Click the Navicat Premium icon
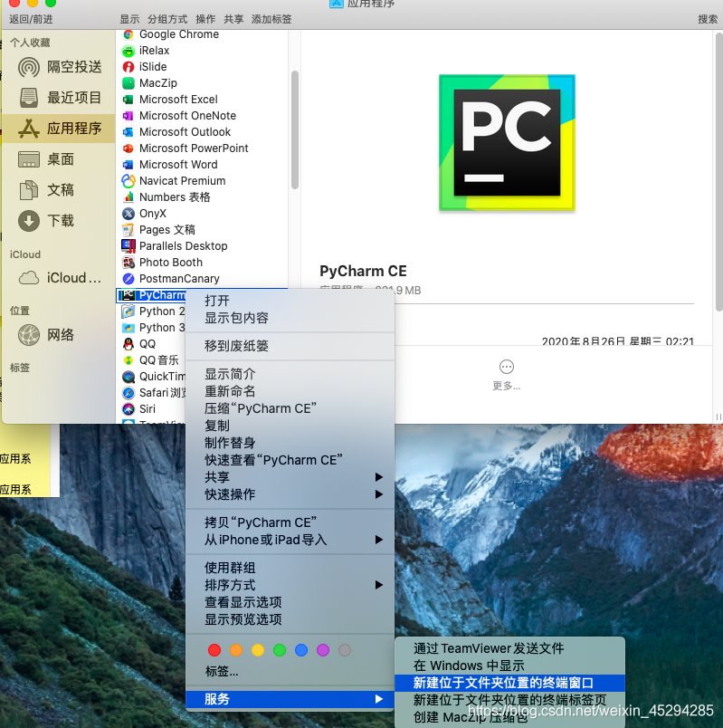Viewport: 723px width, 728px height. tap(128, 180)
